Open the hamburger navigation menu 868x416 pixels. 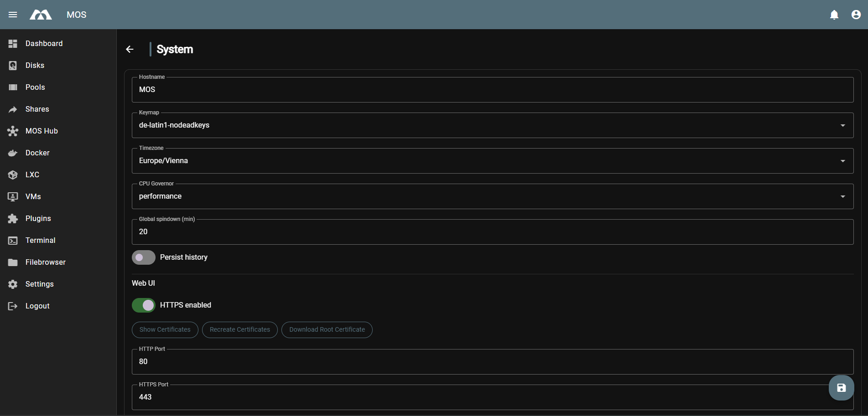[13, 15]
